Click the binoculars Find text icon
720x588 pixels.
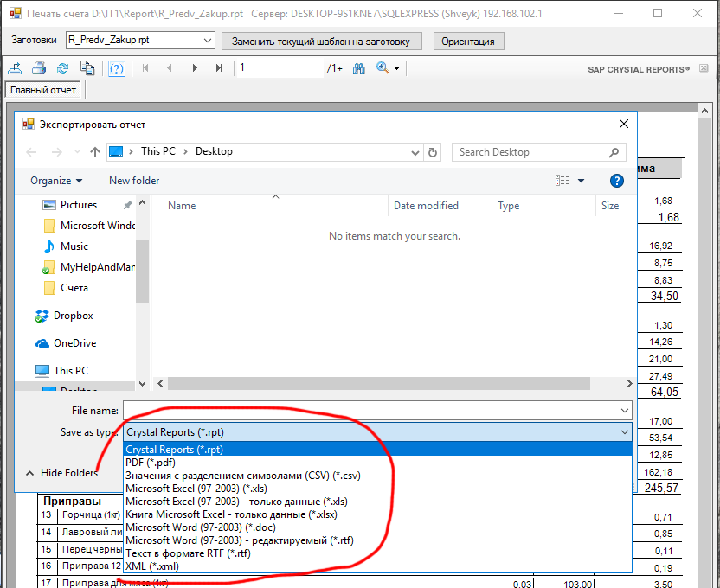[359, 68]
